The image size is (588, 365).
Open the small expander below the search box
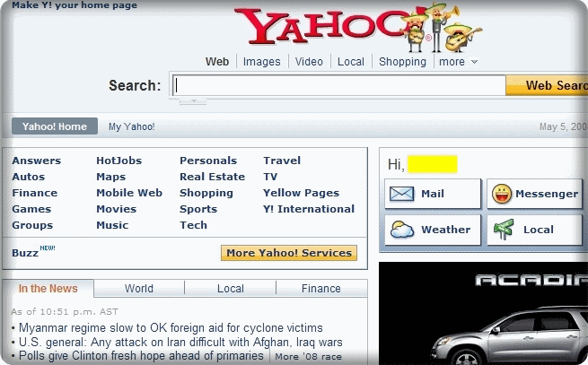[193, 101]
